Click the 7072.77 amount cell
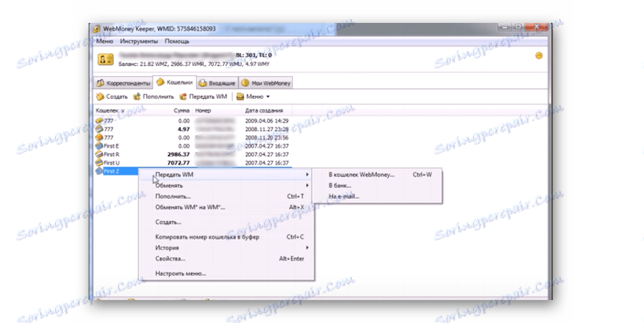The width and height of the screenshot is (644, 323). pyautogui.click(x=179, y=163)
